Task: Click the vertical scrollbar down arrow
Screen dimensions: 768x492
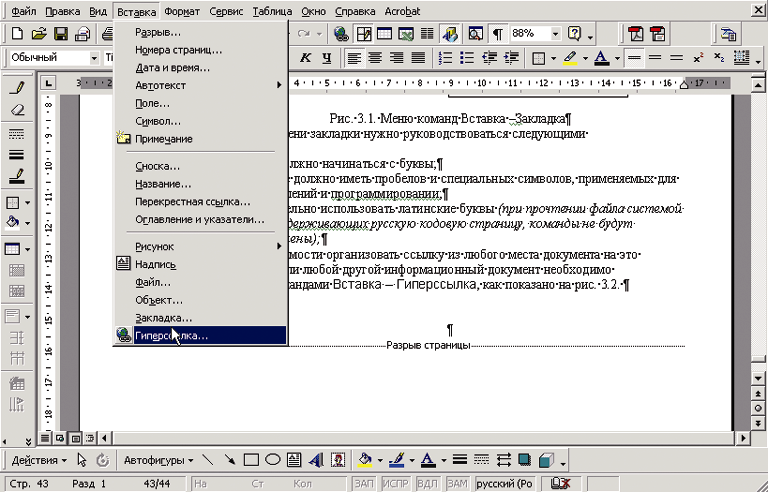Action: (758, 378)
